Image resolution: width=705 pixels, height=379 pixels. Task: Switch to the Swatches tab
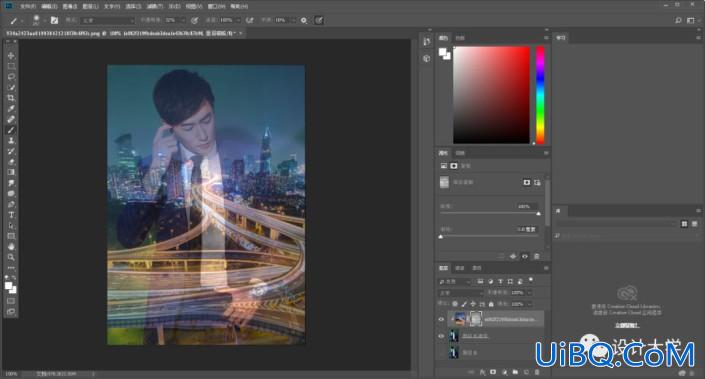[460, 38]
